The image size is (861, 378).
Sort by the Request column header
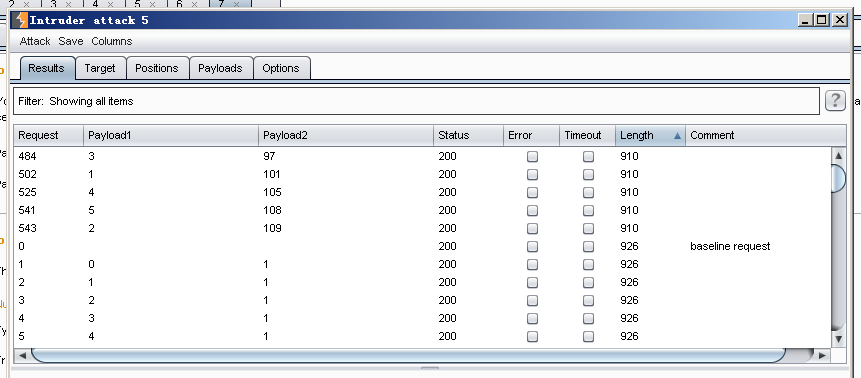pyautogui.click(x=48, y=135)
